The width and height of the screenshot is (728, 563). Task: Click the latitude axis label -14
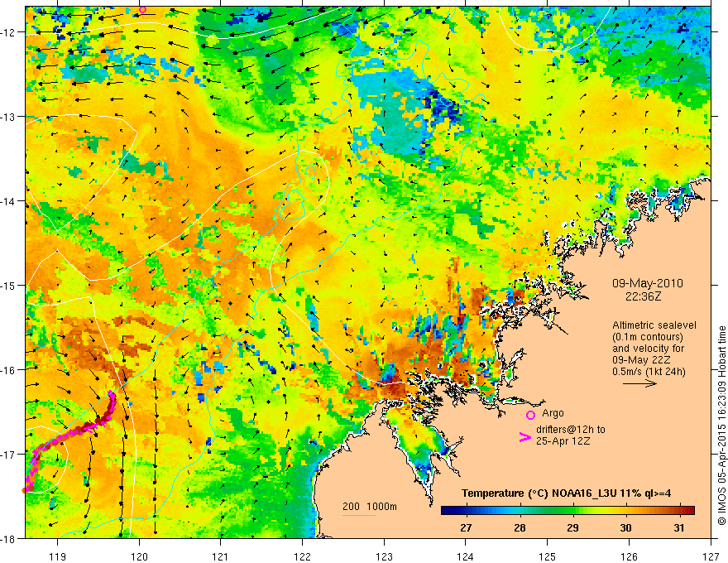point(8,201)
